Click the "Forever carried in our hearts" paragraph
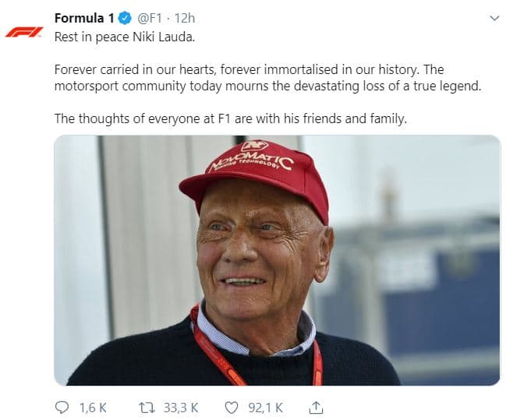Screen dimensions: 506x420 [265, 77]
